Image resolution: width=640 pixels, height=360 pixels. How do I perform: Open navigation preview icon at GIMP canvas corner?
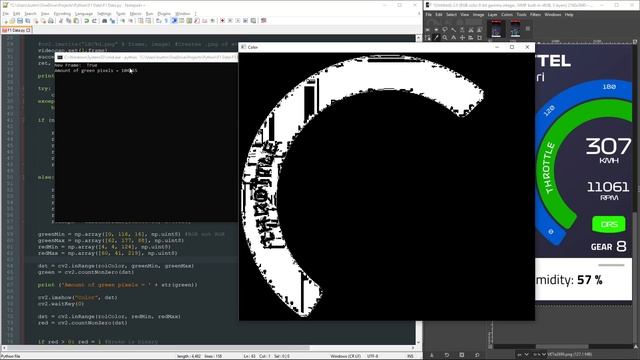[636, 347]
